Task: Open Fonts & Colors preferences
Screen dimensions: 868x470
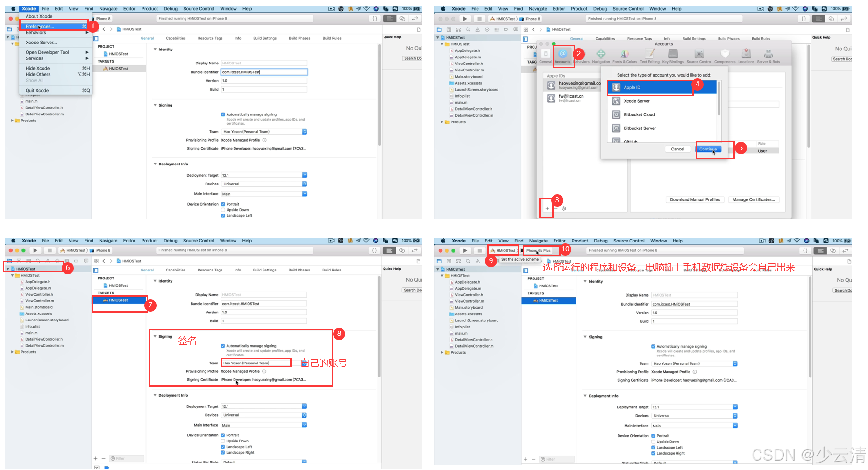Action: (625, 57)
